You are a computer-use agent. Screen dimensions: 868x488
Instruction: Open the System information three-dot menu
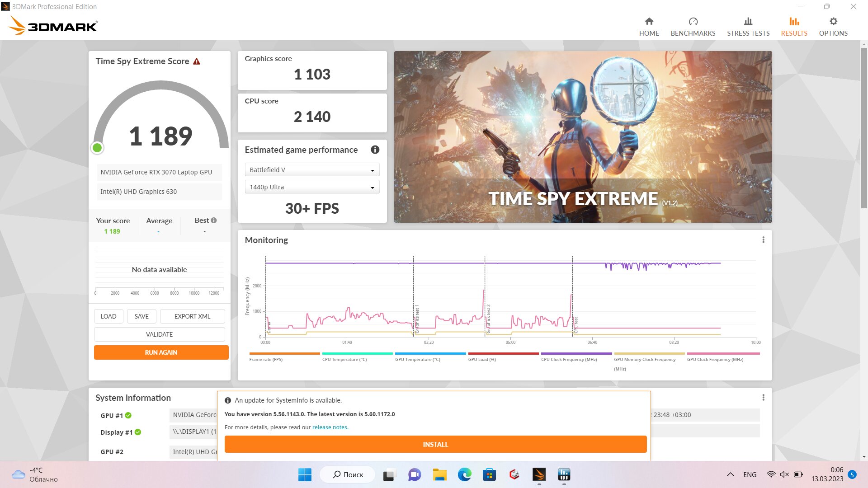(763, 398)
